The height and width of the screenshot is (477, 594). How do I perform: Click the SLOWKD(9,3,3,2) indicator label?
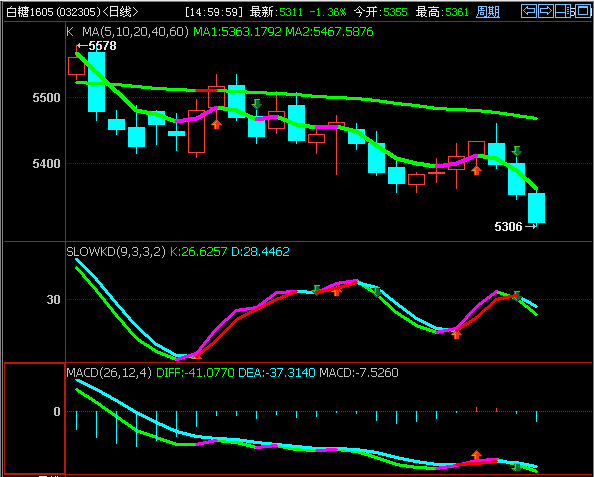click(116, 252)
